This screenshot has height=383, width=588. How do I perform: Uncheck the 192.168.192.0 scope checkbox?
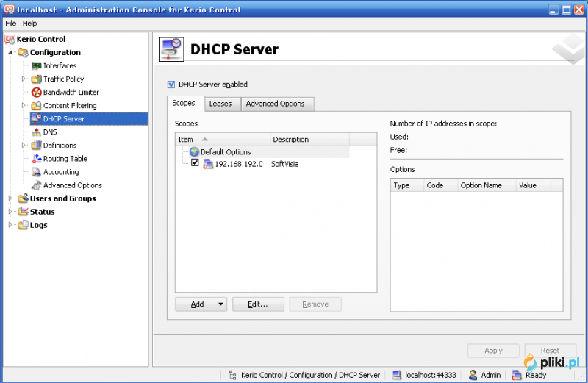pos(195,162)
